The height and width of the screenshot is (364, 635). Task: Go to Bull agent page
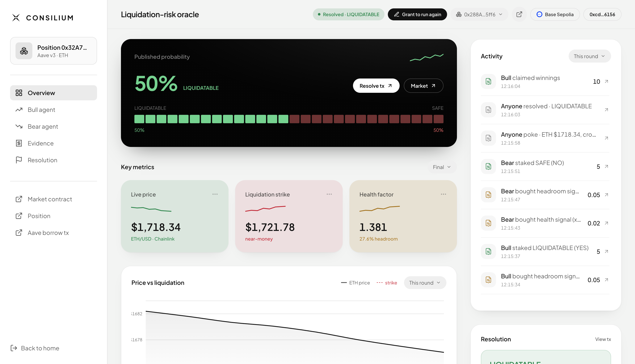[54, 110]
